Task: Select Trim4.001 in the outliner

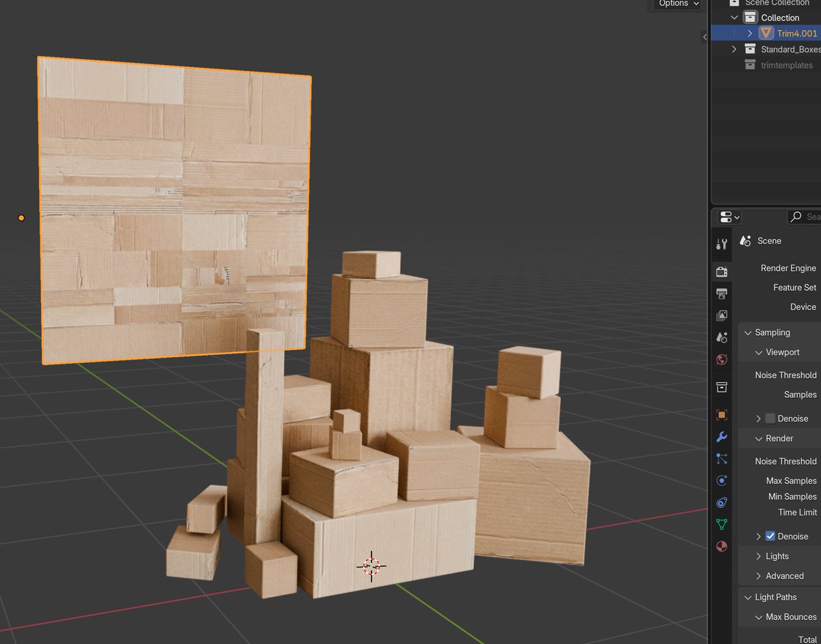Action: (x=797, y=33)
